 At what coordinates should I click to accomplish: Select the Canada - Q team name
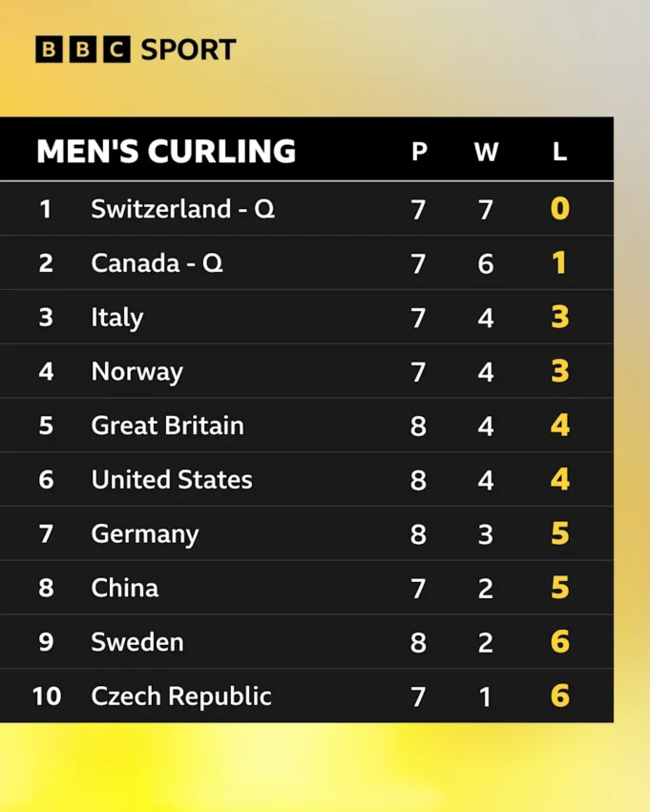point(157,263)
